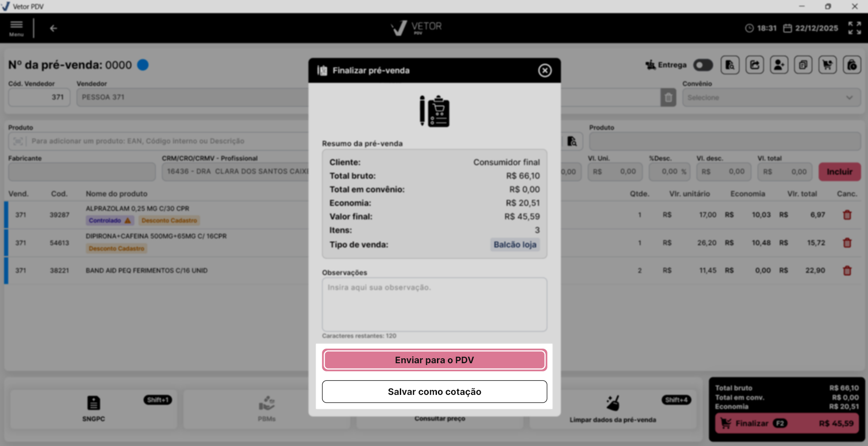Click product code 39287
The width and height of the screenshot is (868, 446).
click(x=59, y=215)
